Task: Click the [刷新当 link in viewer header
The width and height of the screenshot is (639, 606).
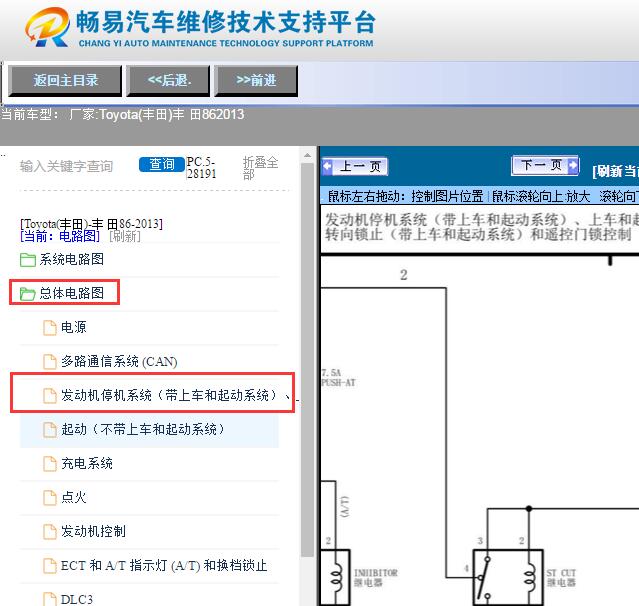Action: [x=615, y=171]
